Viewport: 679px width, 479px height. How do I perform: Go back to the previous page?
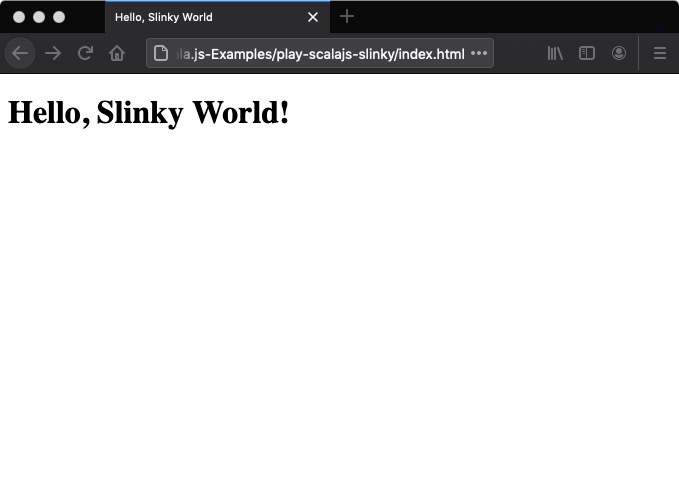[x=20, y=53]
